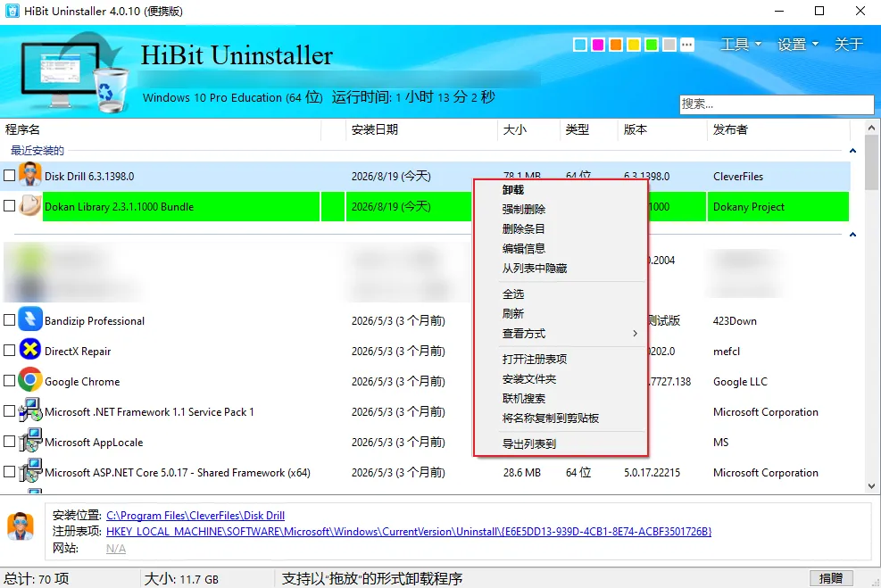Select the .NET Framework 1.1 Service Pack checkbox
The height and width of the screenshot is (588, 881).
[x=9, y=411]
